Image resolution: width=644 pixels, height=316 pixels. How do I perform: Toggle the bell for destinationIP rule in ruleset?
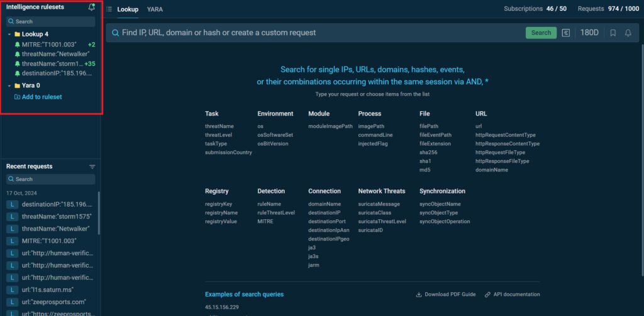tap(17, 74)
